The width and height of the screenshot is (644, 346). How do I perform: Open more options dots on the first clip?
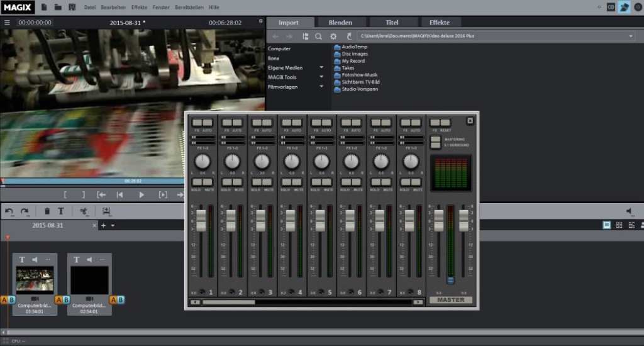tap(48, 260)
